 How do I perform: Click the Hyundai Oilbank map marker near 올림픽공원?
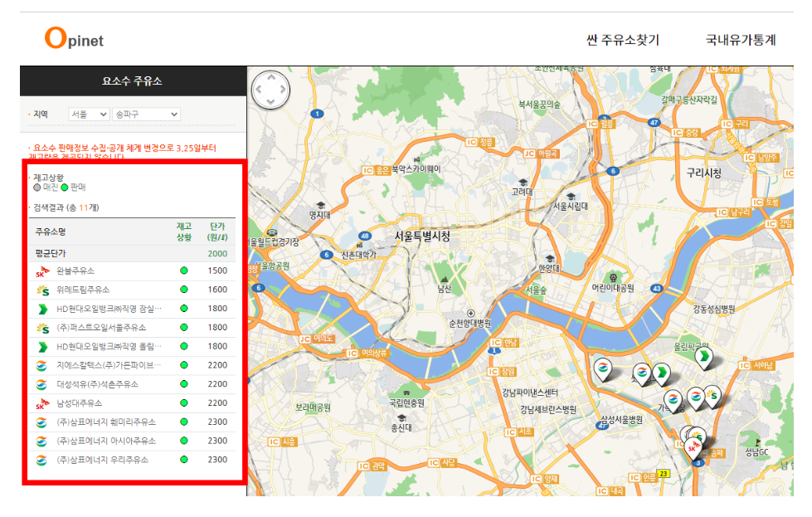point(704,357)
